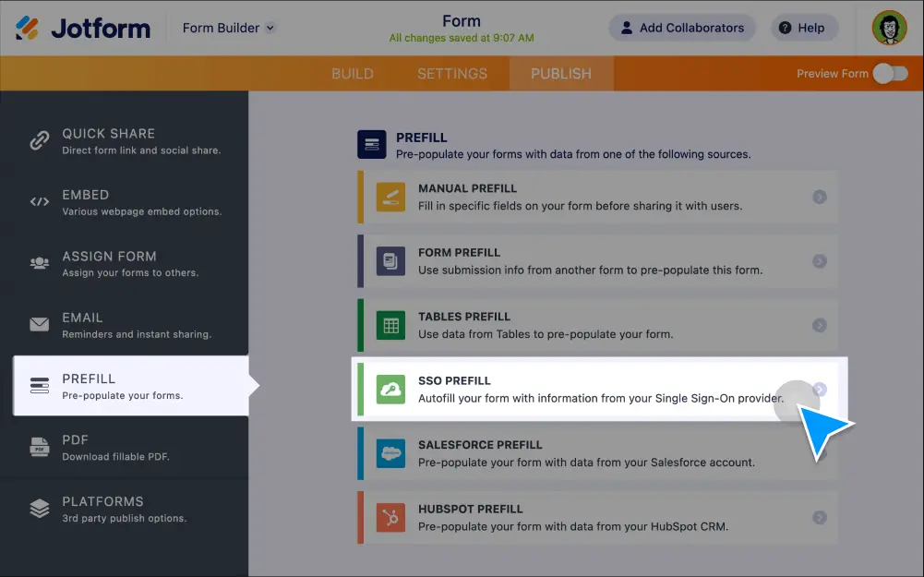Edit the Form title text
The image size is (924, 577).
pyautogui.click(x=461, y=20)
